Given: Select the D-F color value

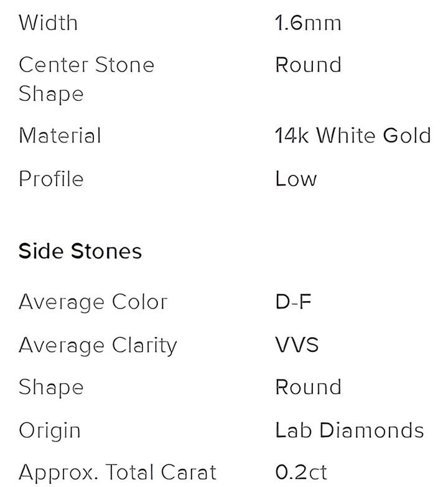Looking at the screenshot, I should (x=293, y=302).
